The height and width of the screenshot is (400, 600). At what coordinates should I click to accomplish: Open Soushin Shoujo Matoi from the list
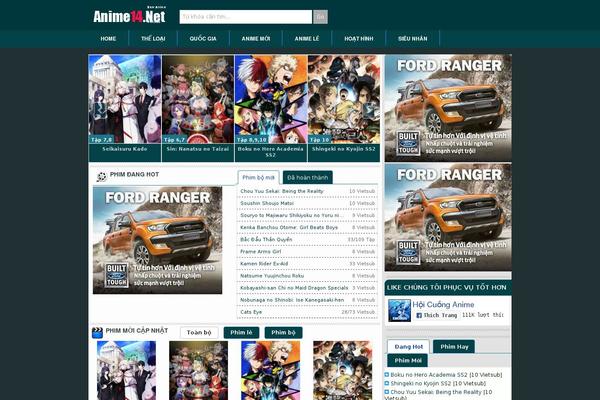tap(267, 203)
